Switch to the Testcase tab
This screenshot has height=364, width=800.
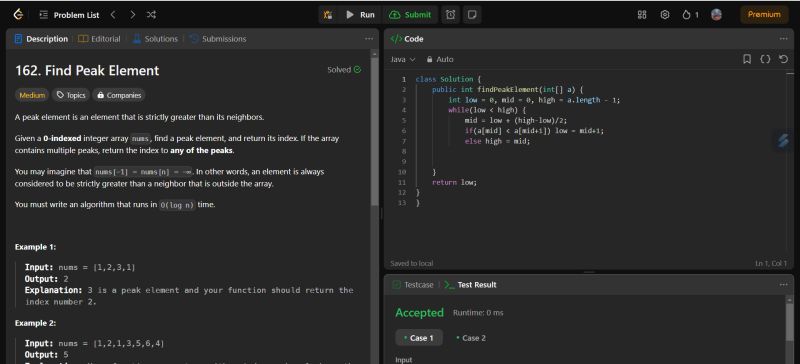(413, 285)
